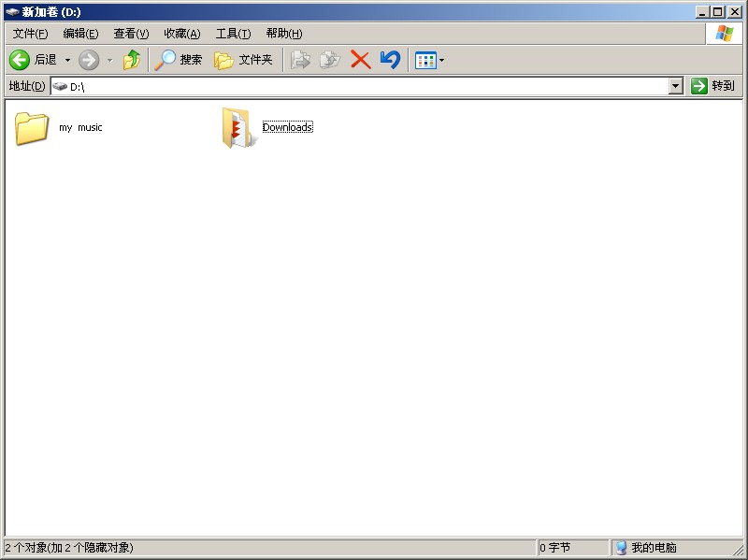Delete selection with red X icon
Screen dimensions: 748x560
pyautogui.click(x=361, y=60)
